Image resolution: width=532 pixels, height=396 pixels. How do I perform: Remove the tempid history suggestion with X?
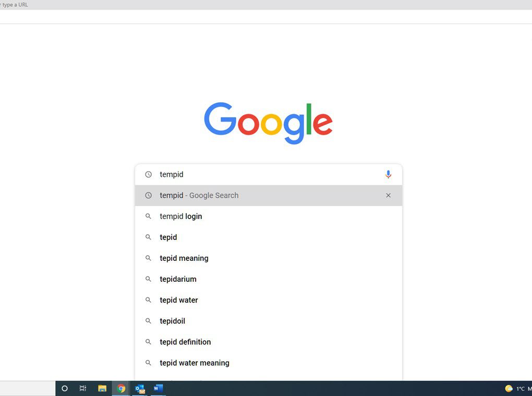(388, 195)
